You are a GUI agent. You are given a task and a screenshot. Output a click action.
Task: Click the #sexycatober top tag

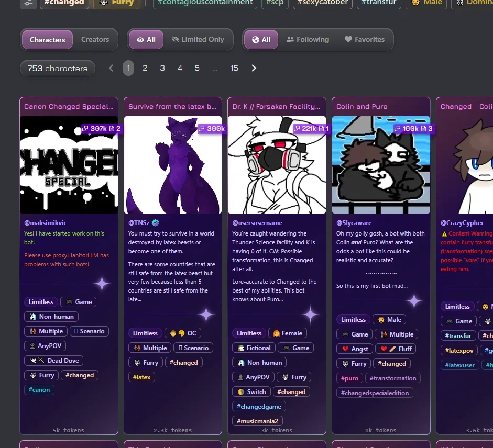point(323,3)
